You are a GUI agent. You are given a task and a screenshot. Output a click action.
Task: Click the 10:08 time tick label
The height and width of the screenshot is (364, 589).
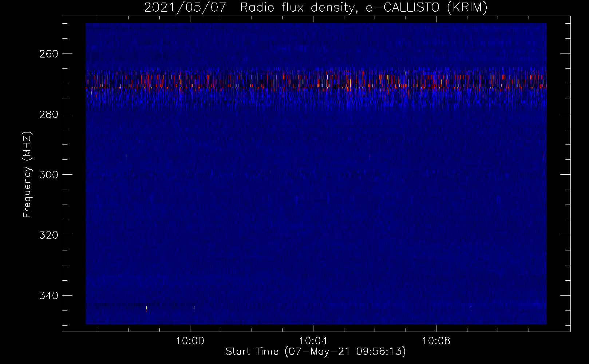[x=436, y=341]
